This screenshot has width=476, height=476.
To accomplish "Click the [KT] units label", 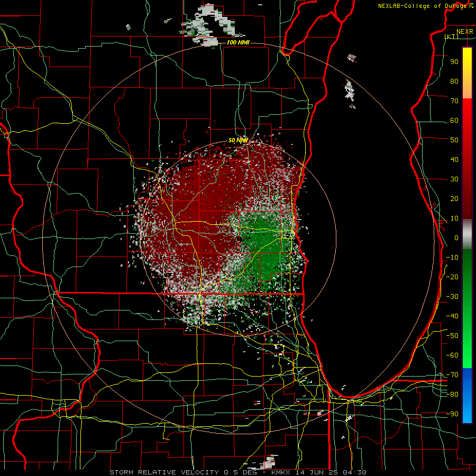I will click(x=451, y=36).
